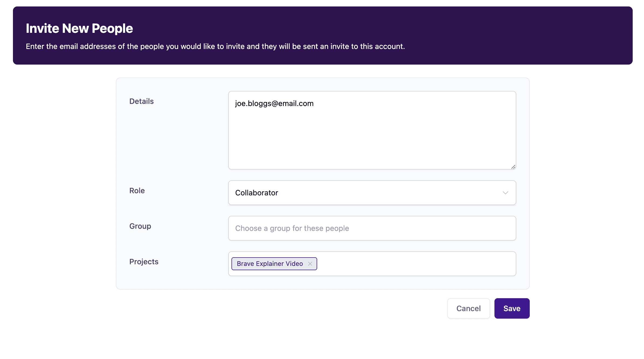Click empty space in the Projects field
This screenshot has width=644, height=359.
point(415,264)
